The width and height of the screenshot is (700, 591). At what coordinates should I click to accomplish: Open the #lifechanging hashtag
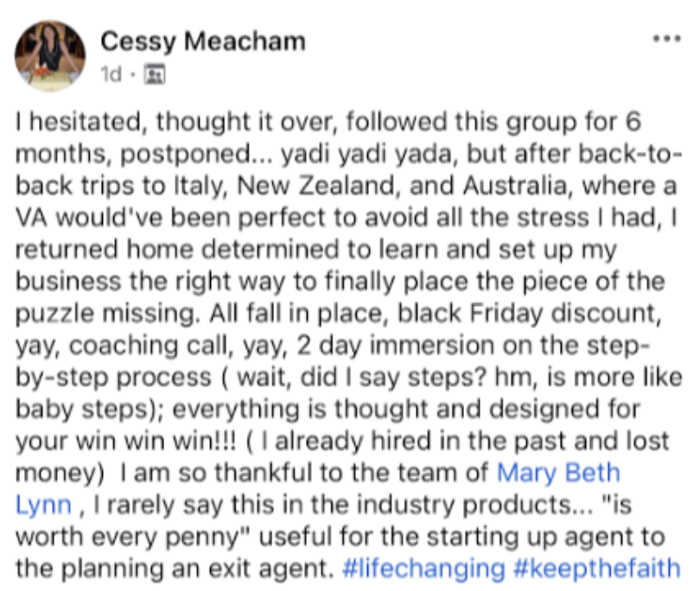(423, 569)
